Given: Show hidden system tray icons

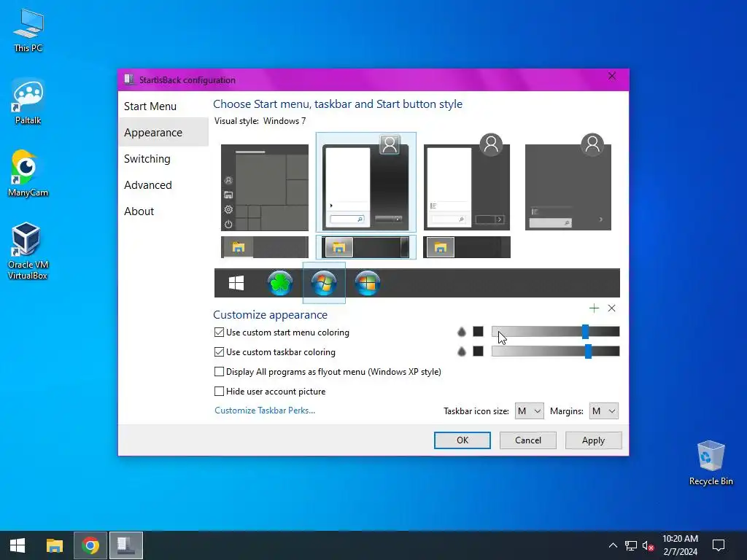Looking at the screenshot, I should pos(613,545).
